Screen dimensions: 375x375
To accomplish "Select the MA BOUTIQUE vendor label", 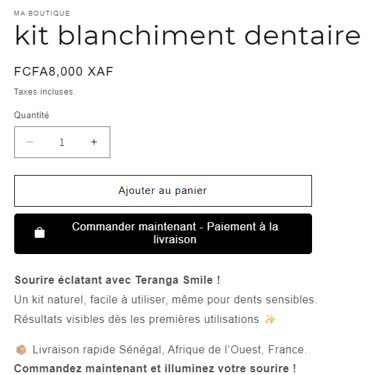I will tap(42, 14).
